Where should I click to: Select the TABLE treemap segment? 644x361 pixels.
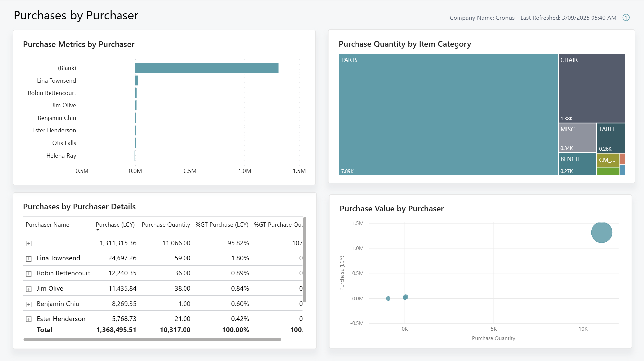click(611, 137)
